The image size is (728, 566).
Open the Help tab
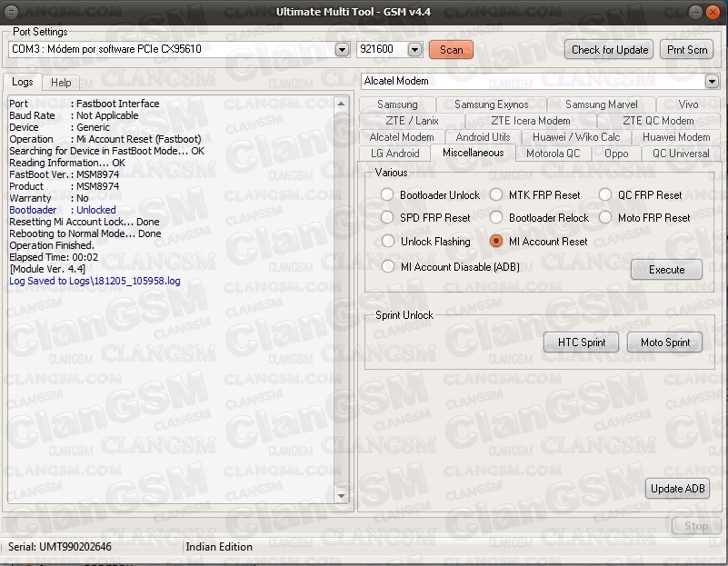tap(61, 83)
